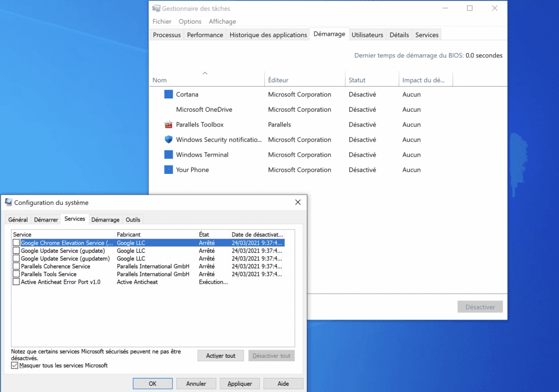Sort startup items by the Statut column
The width and height of the screenshot is (559, 392).
357,80
